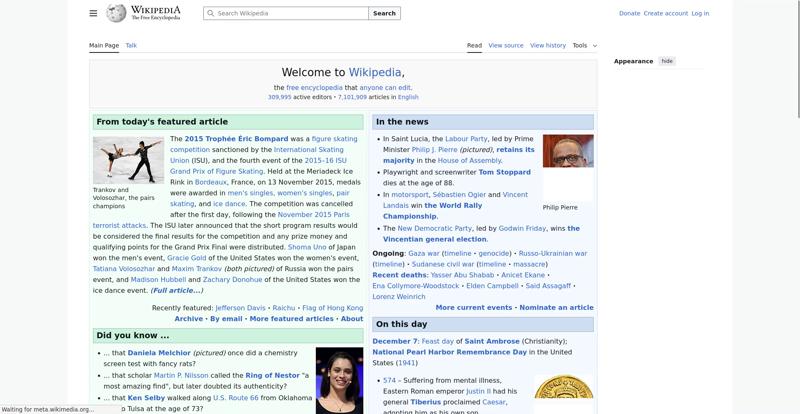The width and height of the screenshot is (800, 414).
Task: Click the Create account link
Action: point(666,13)
